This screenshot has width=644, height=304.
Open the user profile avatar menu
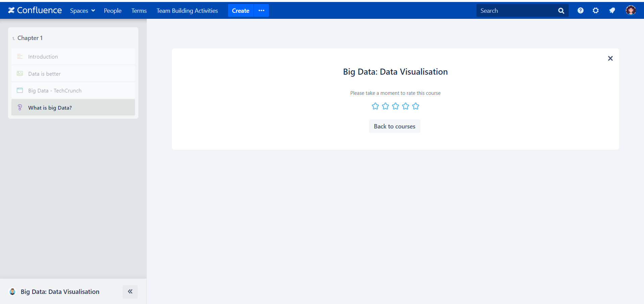coord(631,10)
